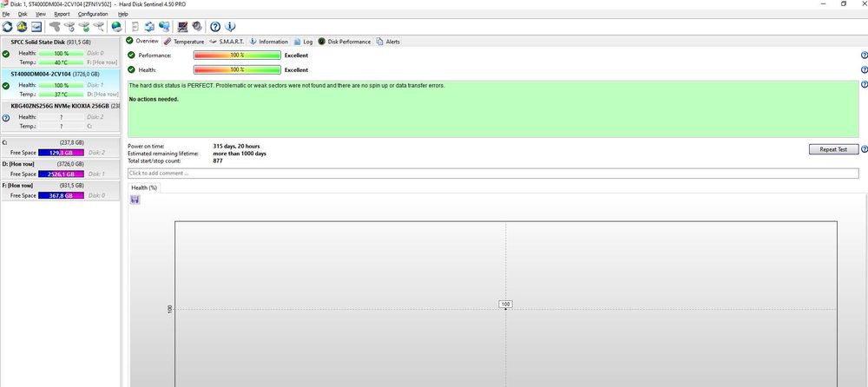This screenshot has height=387, width=868.
Task: Switch to the Overview tab
Action: coord(143,41)
